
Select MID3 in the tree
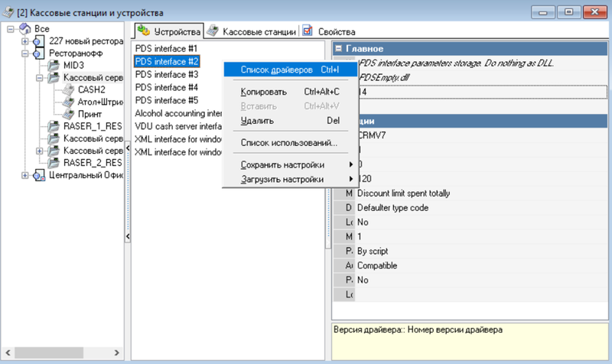(73, 65)
